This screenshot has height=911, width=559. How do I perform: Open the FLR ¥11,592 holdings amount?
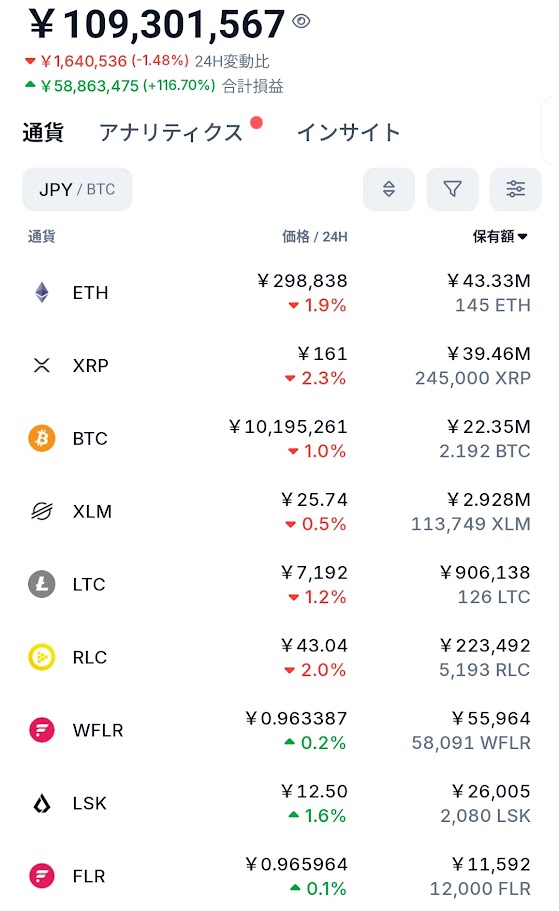(491, 864)
